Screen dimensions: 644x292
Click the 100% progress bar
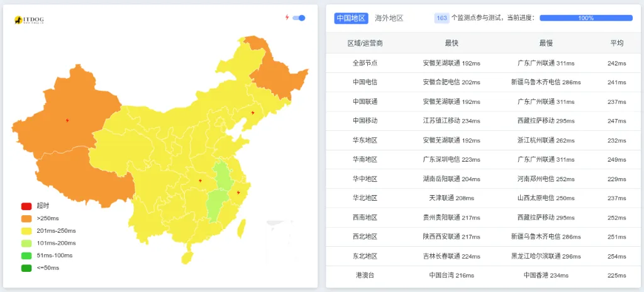[x=586, y=18]
